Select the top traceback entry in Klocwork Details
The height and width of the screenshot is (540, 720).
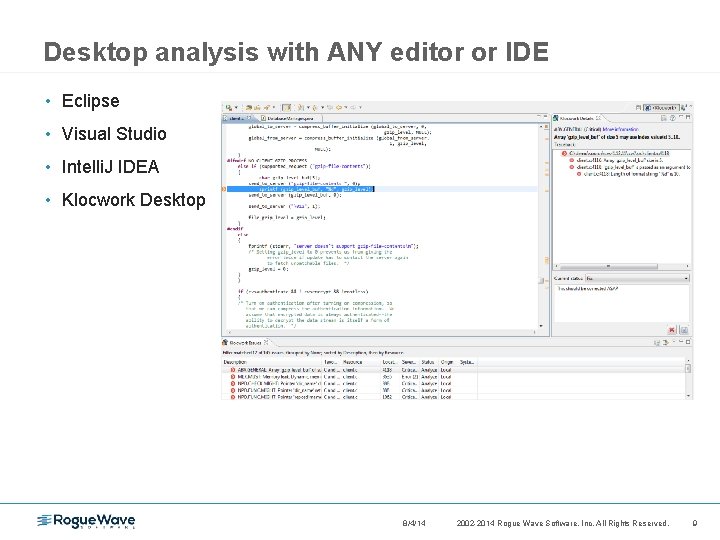coord(615,153)
